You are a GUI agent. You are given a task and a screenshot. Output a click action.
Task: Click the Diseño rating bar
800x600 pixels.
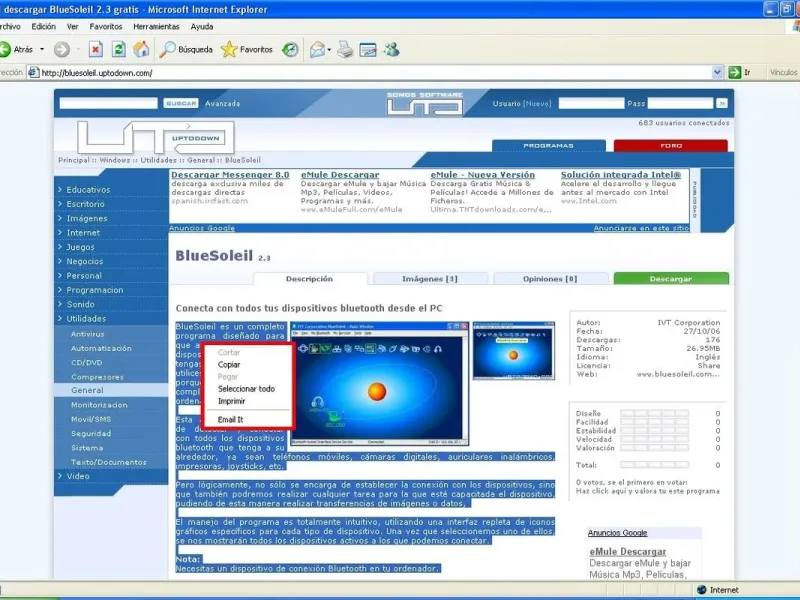coord(655,413)
